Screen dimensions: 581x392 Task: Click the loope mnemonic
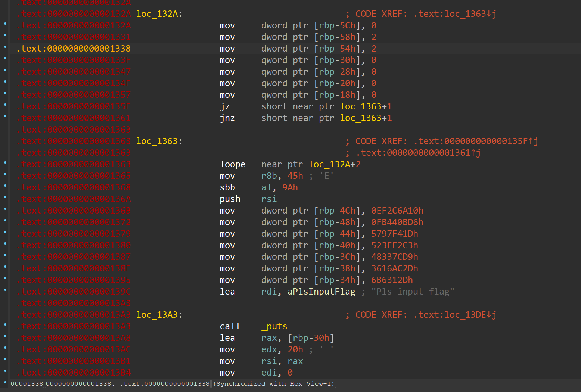(233, 164)
